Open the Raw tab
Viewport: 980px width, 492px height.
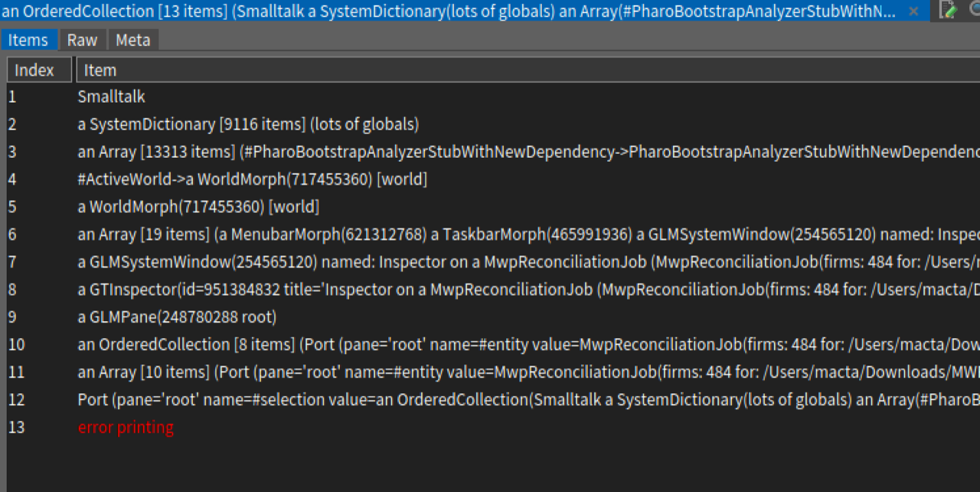[82, 40]
